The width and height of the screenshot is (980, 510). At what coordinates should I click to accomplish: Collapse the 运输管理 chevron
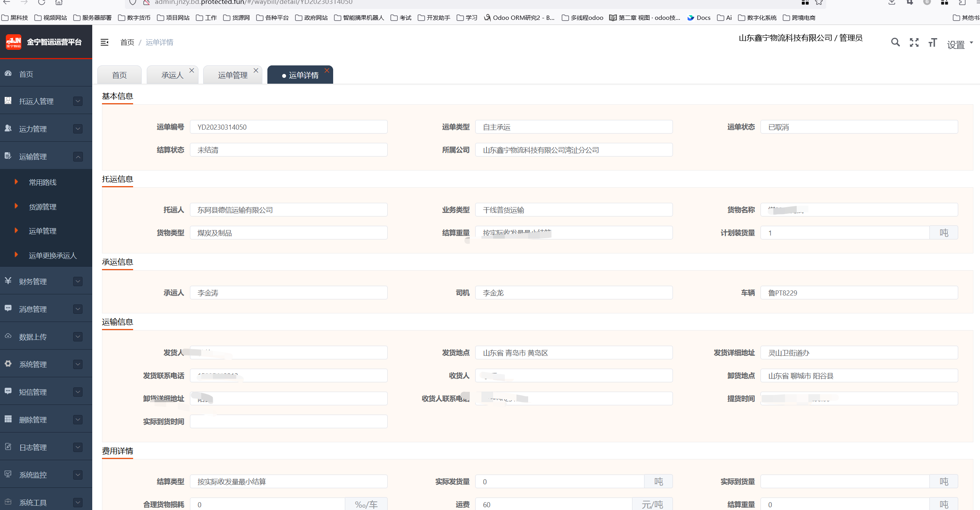click(x=78, y=157)
